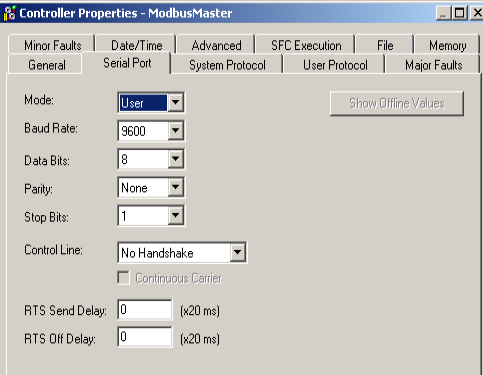Open the Parity dropdown list

[175, 187]
